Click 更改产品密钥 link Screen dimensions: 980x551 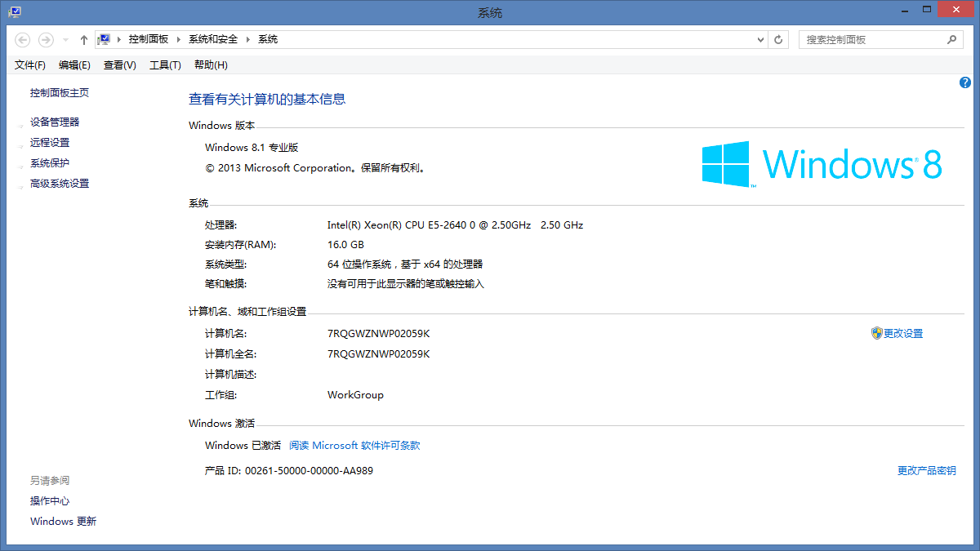click(x=927, y=471)
